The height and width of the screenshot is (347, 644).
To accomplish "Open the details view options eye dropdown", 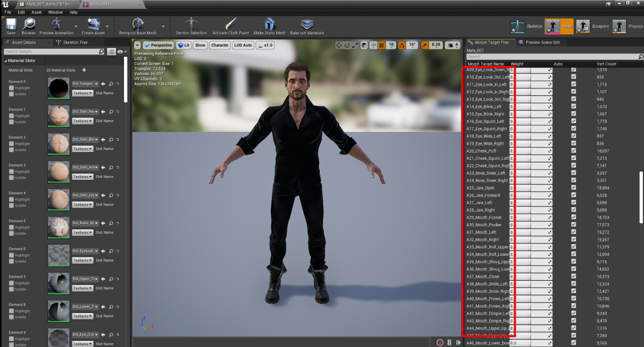I will click(x=121, y=51).
